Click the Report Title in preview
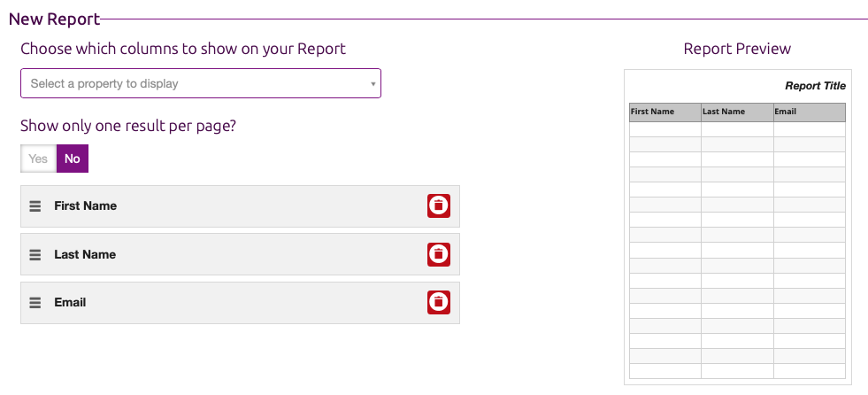Screen dimensions: 868x395 pos(815,86)
